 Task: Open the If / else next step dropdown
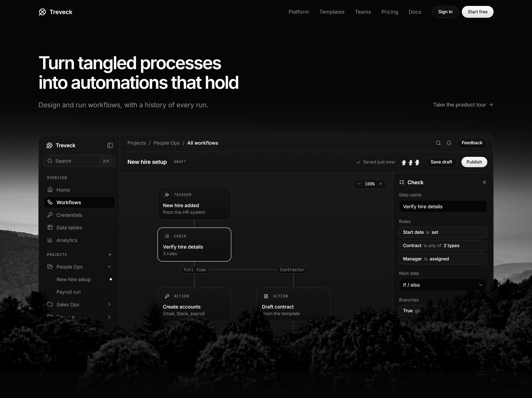(443, 285)
